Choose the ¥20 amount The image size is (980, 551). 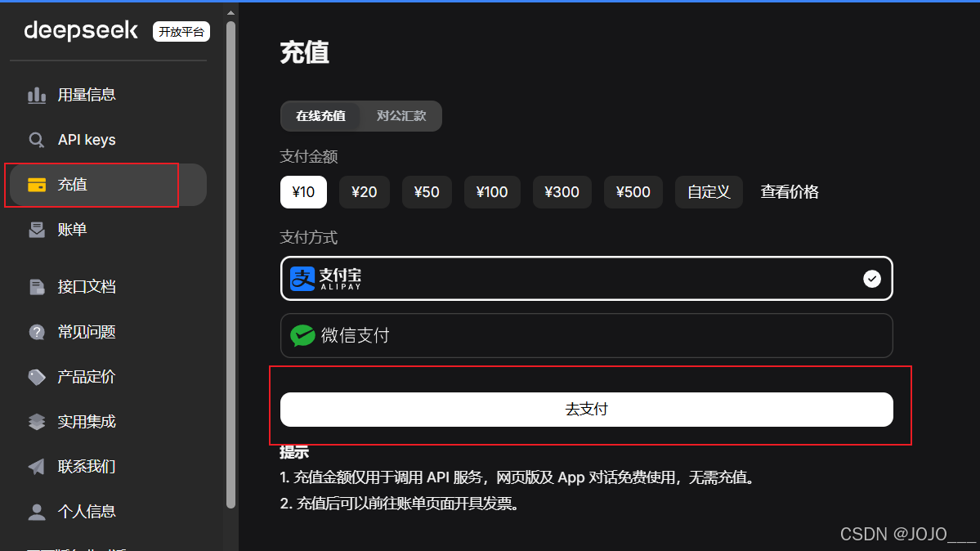(365, 192)
